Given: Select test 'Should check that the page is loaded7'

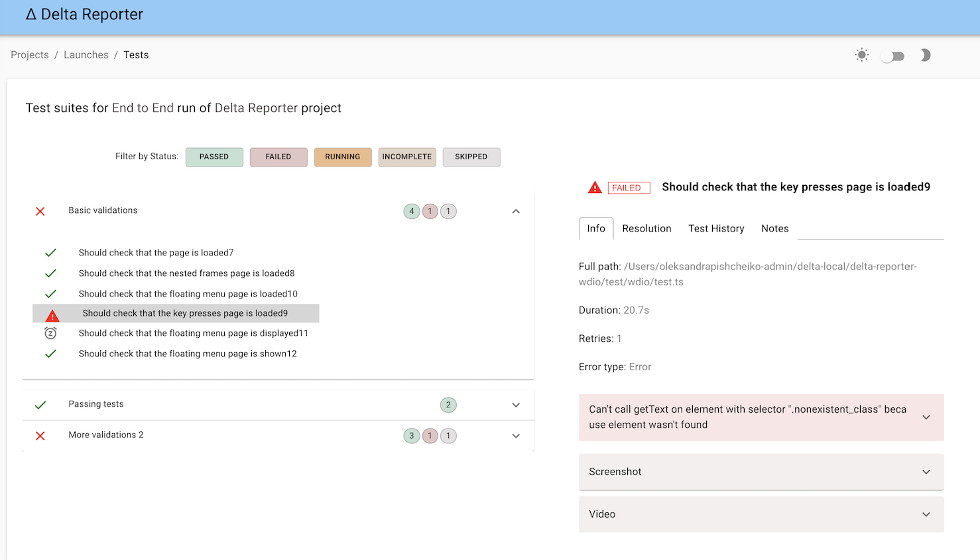Looking at the screenshot, I should click(x=156, y=253).
